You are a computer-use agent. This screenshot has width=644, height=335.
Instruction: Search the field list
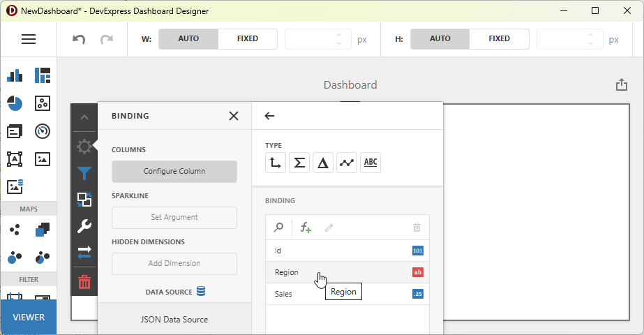click(278, 228)
